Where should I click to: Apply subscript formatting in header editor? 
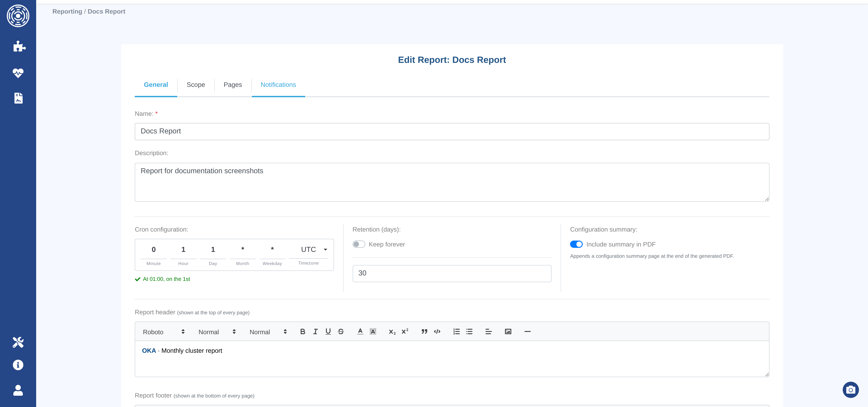pos(392,331)
